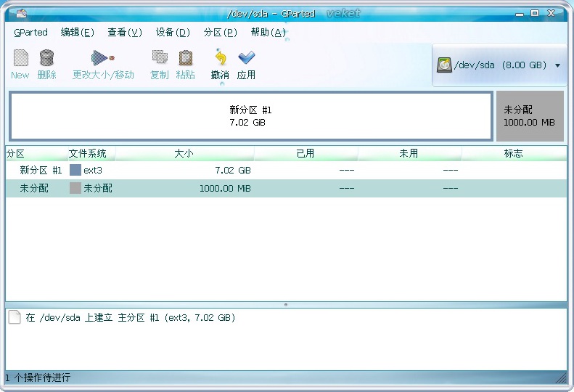Click the pending operation document icon
The image size is (574, 392).
coord(15,317)
